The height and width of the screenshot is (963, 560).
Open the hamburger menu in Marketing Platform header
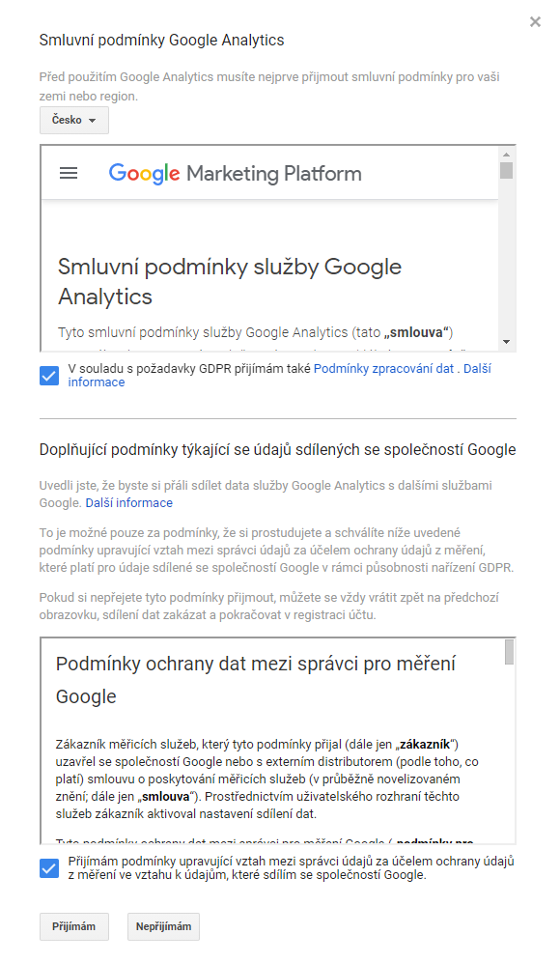[69, 173]
